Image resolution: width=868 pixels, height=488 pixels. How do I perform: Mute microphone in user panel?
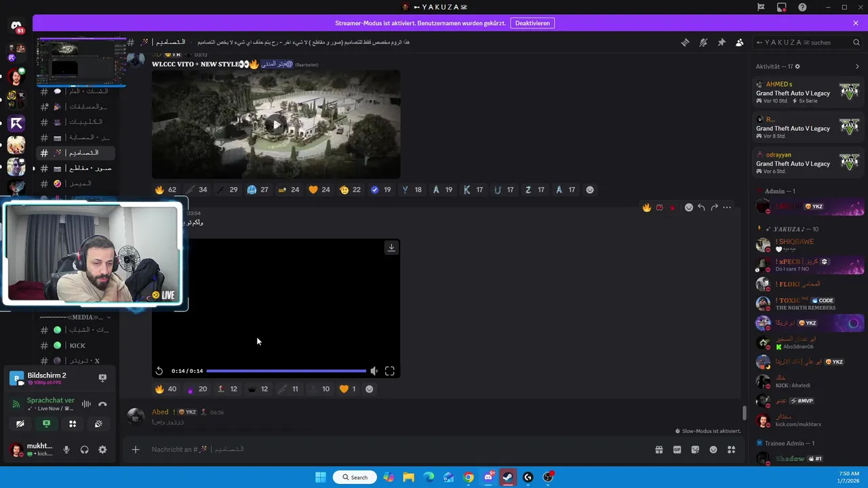coord(66,449)
